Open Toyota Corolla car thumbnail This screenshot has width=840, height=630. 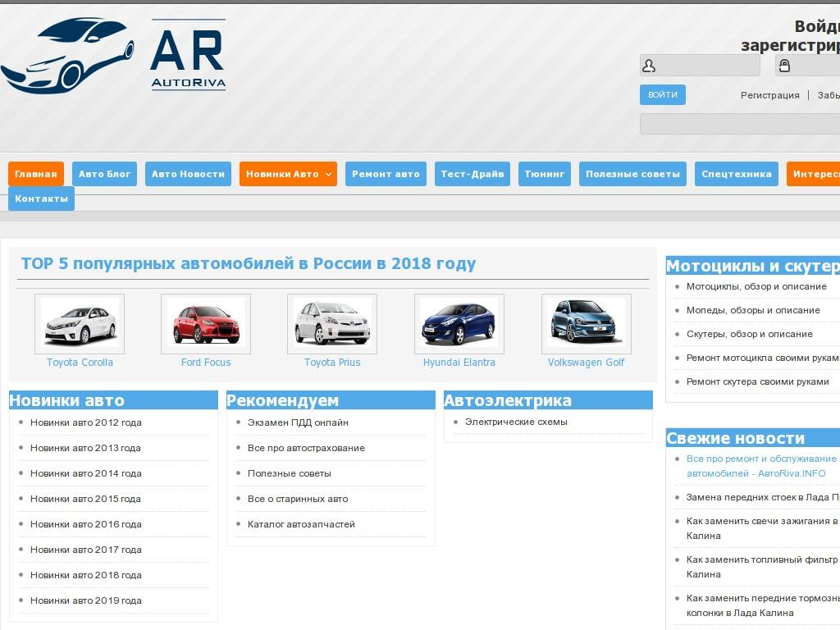point(80,323)
